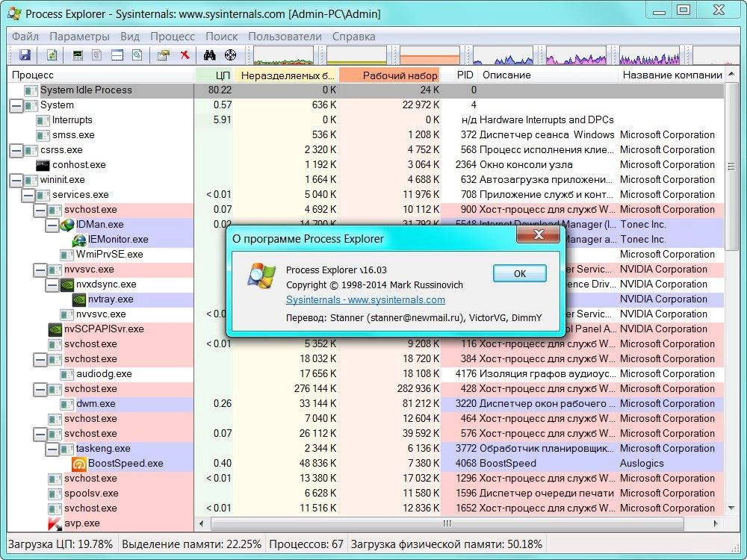Toggle the process tree view icon
This screenshot has width=747, height=560.
click(96, 55)
